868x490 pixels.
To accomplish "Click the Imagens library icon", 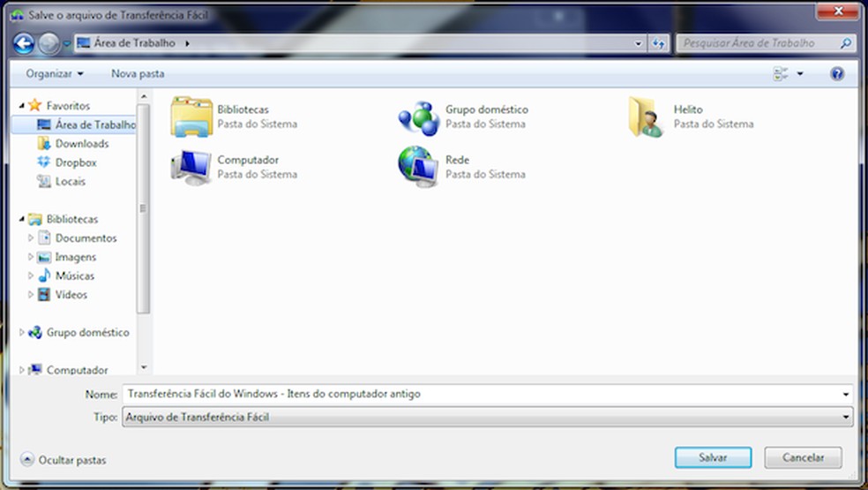I will [x=44, y=257].
